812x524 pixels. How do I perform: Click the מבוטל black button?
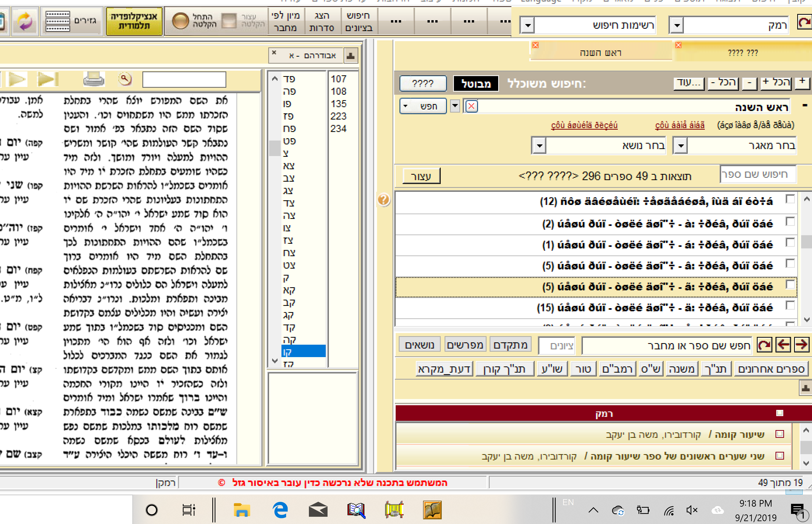tap(476, 84)
